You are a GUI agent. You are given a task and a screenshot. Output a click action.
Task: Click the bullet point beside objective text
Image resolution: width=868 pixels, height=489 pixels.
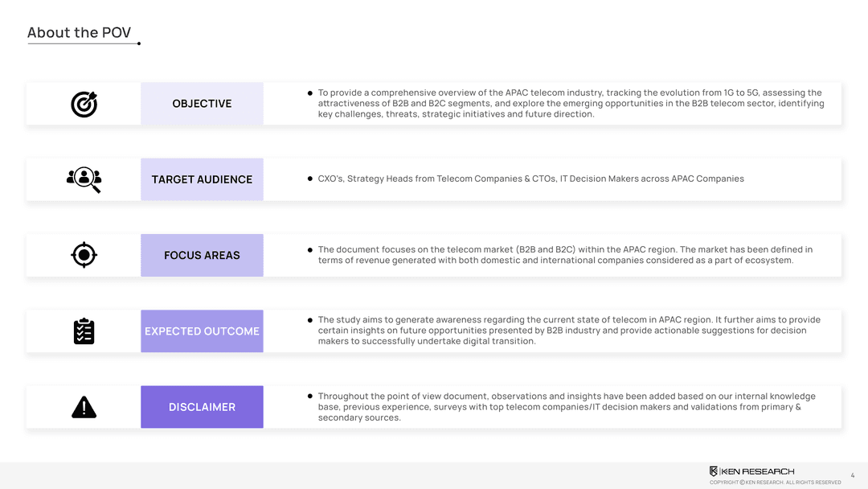coord(310,93)
